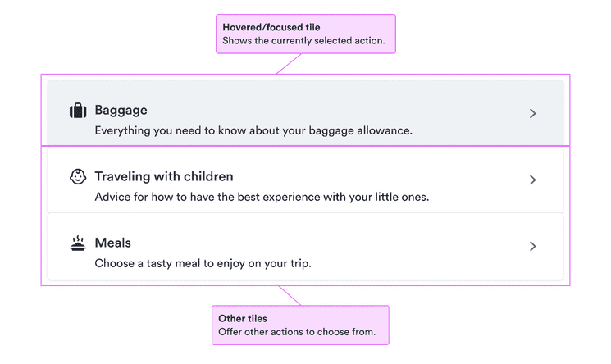The width and height of the screenshot is (611, 364).
Task: Click the Meals tile right chevron
Action: 532,246
